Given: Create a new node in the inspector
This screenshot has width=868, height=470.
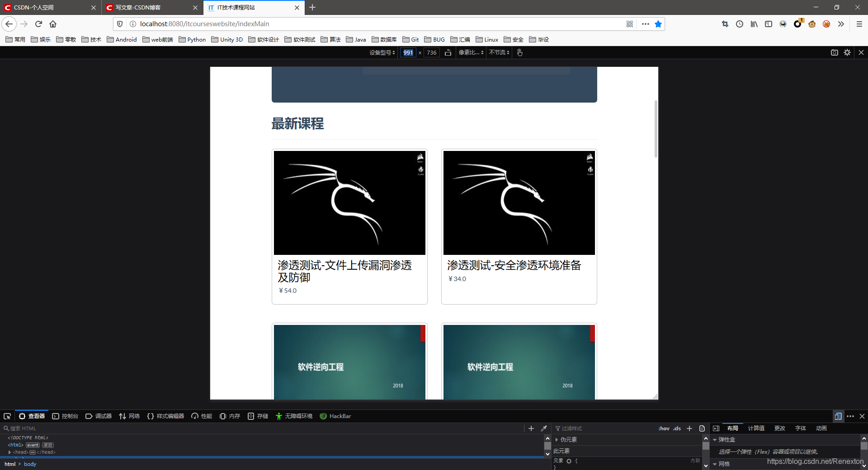Looking at the screenshot, I should [x=531, y=428].
